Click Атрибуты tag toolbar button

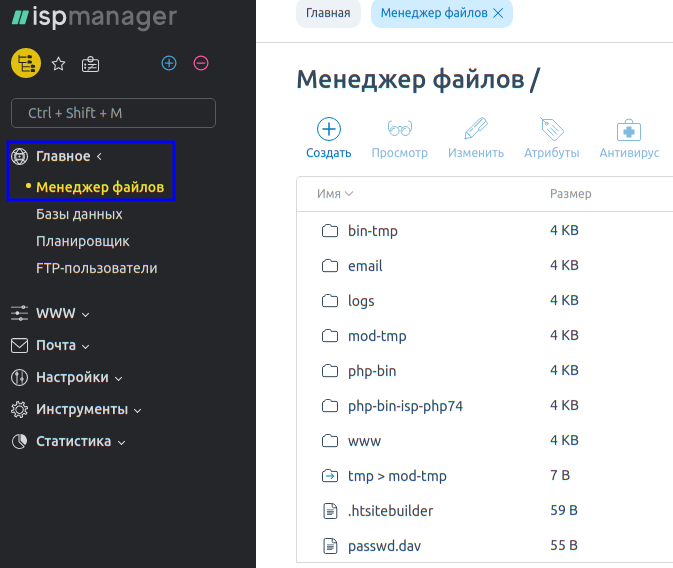click(552, 138)
